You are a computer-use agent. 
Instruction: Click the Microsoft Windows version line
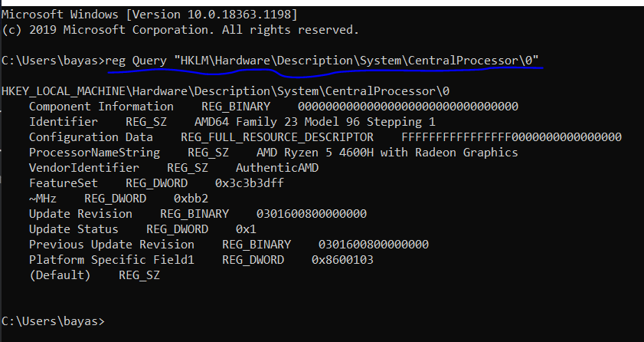[x=149, y=15]
